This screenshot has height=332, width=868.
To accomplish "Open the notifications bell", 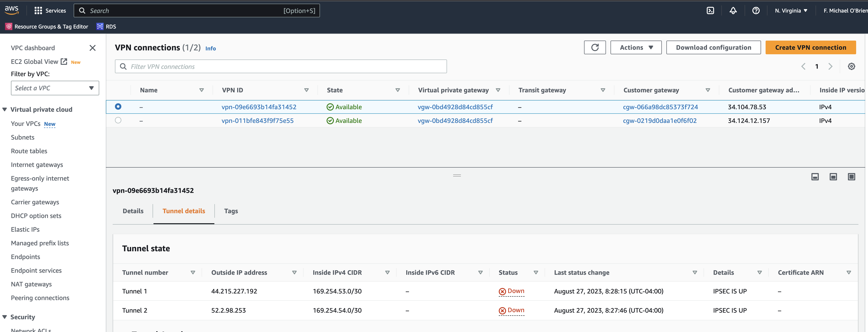I will pyautogui.click(x=733, y=10).
